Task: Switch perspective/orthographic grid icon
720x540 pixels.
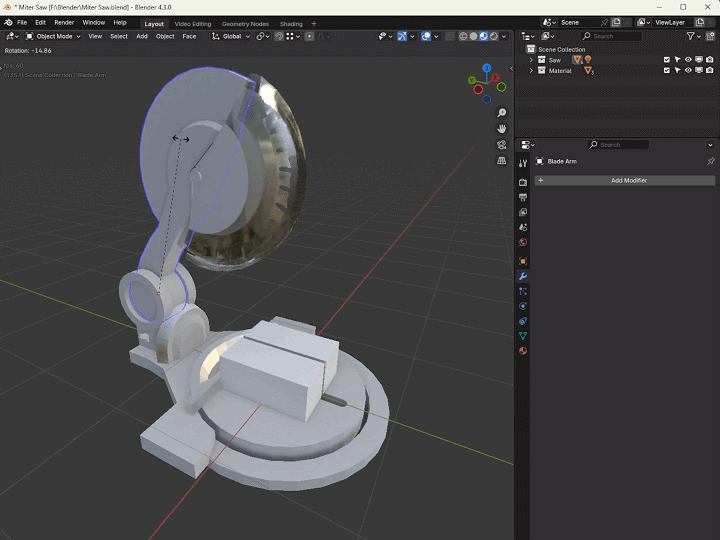Action: 501,161
